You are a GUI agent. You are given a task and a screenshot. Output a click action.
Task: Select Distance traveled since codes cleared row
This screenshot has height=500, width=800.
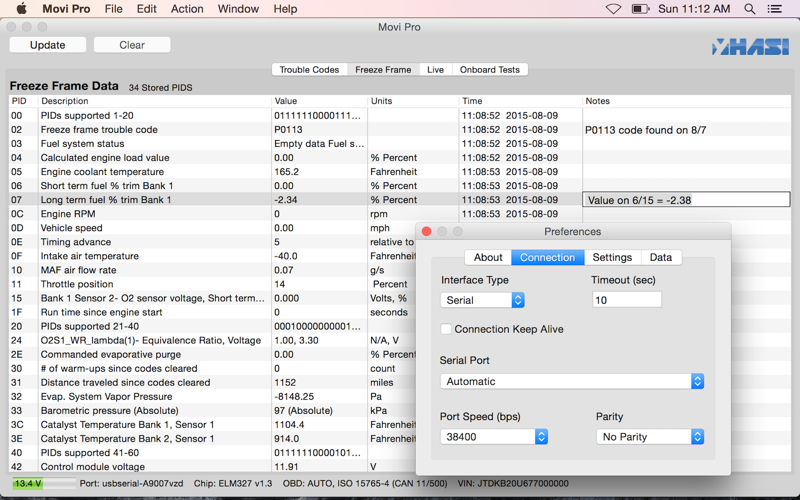(212, 382)
